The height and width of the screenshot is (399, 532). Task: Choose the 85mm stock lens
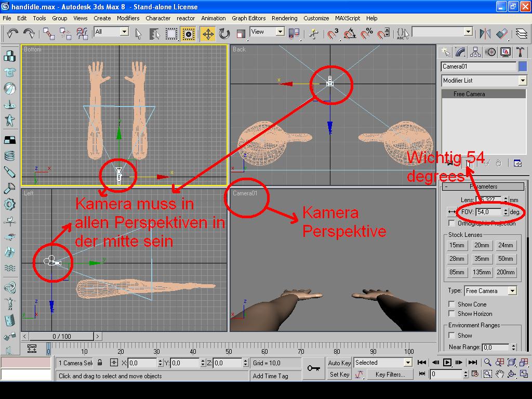tap(457, 272)
